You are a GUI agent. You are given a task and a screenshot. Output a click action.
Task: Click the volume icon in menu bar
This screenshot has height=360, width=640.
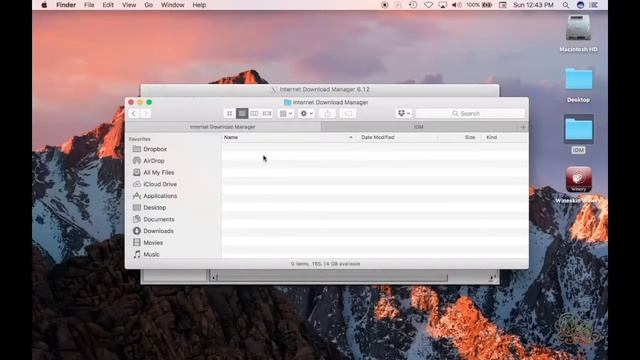456,5
